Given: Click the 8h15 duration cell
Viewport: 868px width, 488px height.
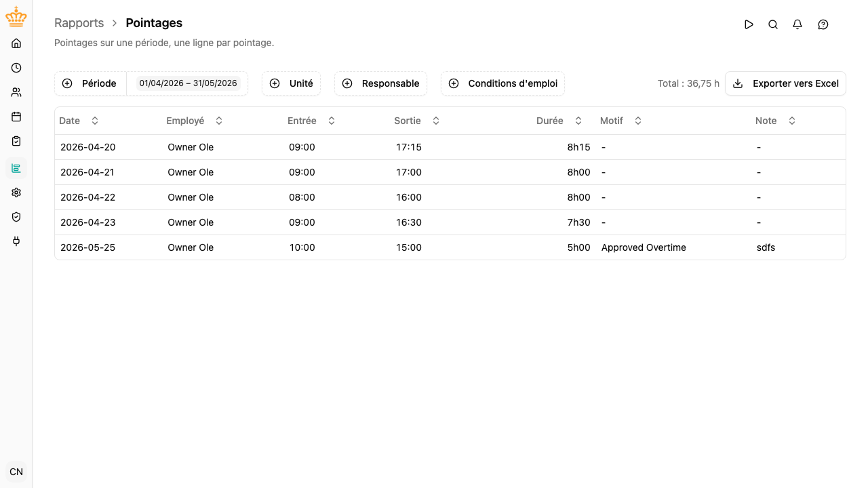Looking at the screenshot, I should (x=578, y=147).
